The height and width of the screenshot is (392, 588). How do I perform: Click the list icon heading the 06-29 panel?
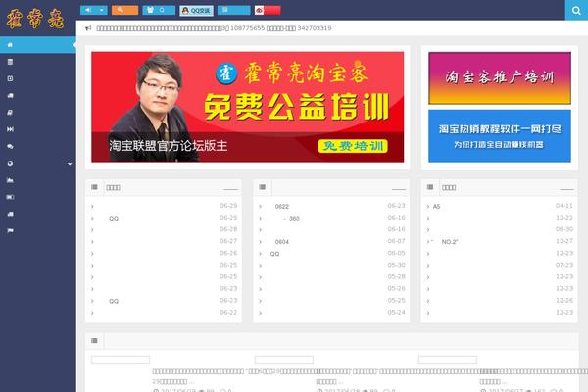(94, 187)
